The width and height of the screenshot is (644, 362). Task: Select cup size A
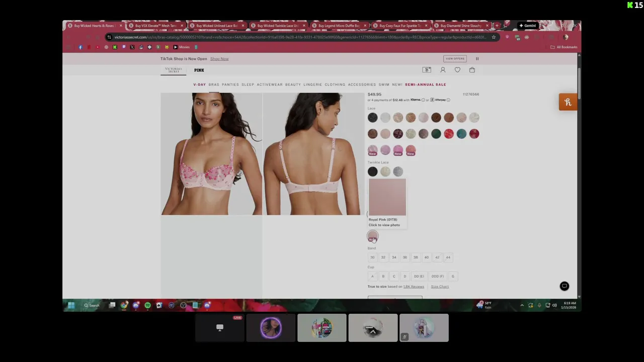point(372,277)
